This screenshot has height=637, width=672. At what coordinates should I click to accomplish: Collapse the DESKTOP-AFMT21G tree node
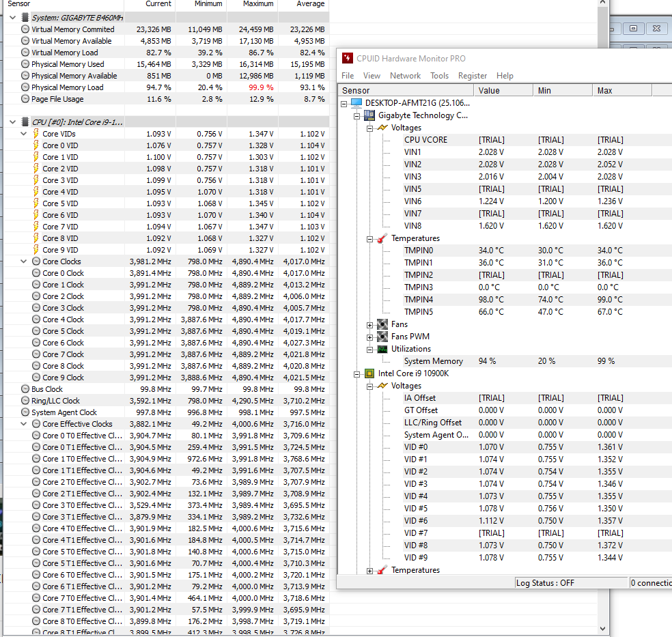coord(344,104)
